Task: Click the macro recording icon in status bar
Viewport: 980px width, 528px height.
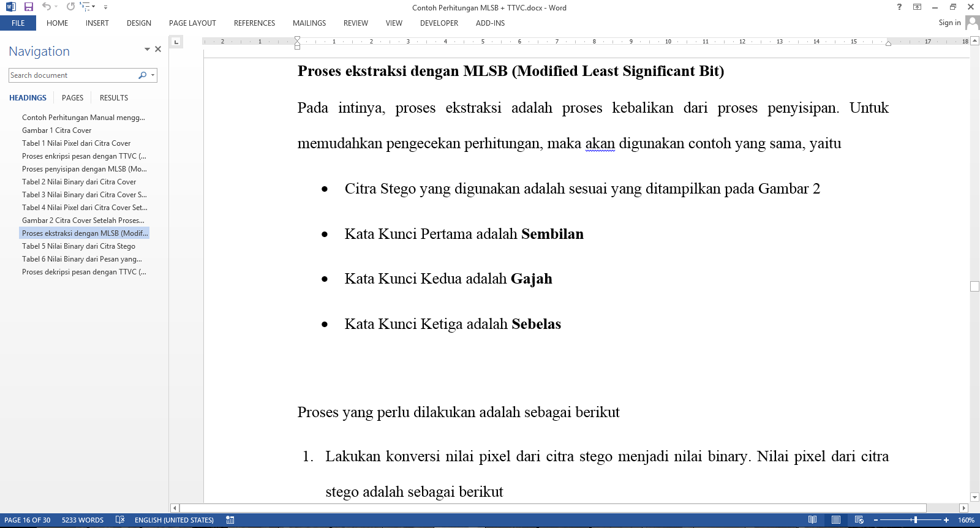Action: pos(230,520)
